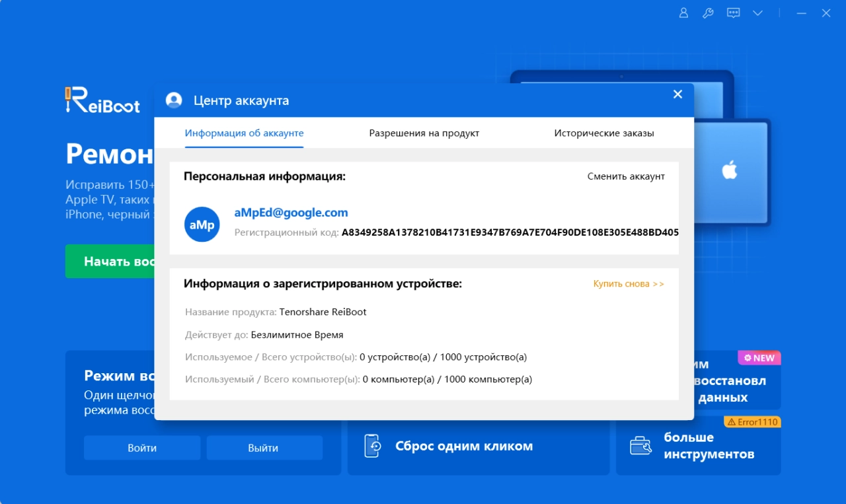The width and height of the screenshot is (846, 504).
Task: Click the registration code value
Action: [x=510, y=233]
